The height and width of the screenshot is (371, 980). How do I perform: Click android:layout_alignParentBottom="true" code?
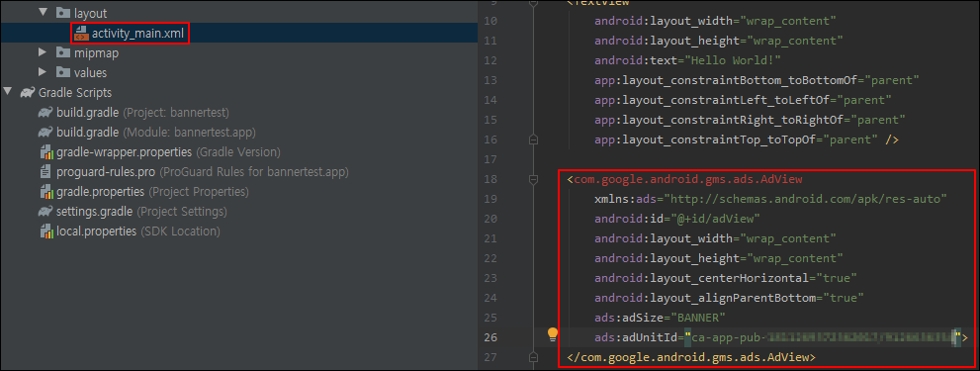pyautogui.click(x=729, y=298)
